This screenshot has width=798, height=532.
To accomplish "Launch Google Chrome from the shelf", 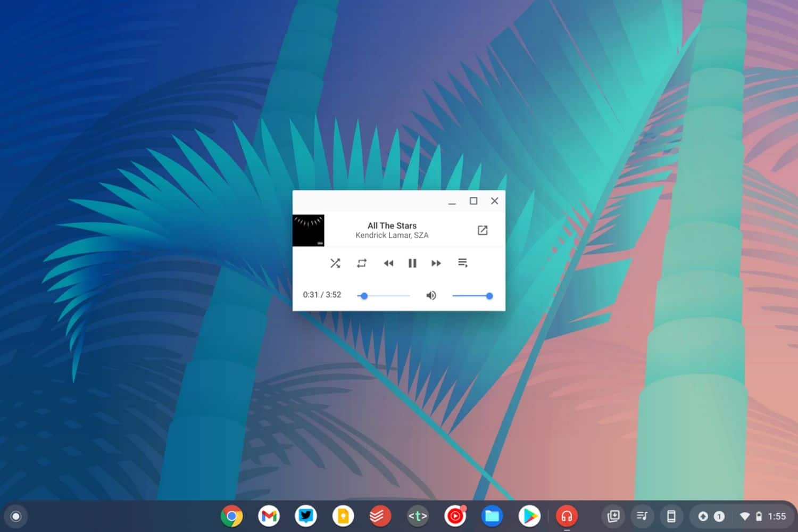I will (232, 516).
